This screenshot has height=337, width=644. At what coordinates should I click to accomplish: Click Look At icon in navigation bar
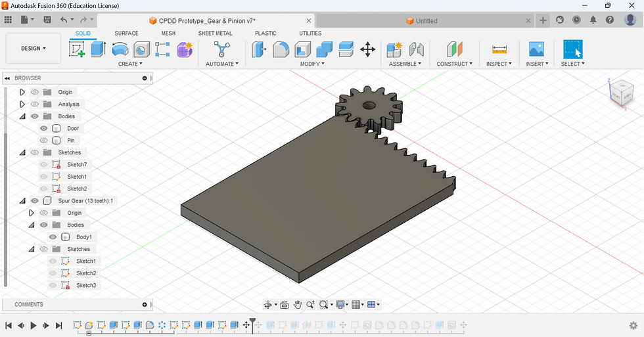(284, 305)
